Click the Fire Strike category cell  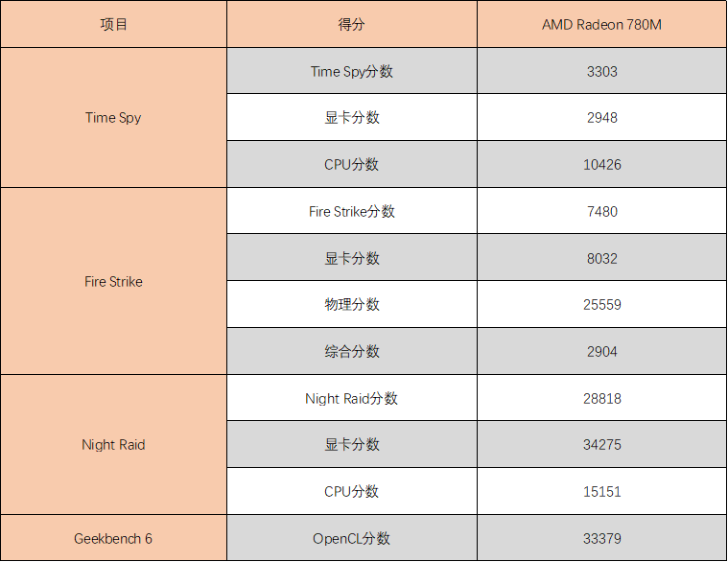click(114, 281)
